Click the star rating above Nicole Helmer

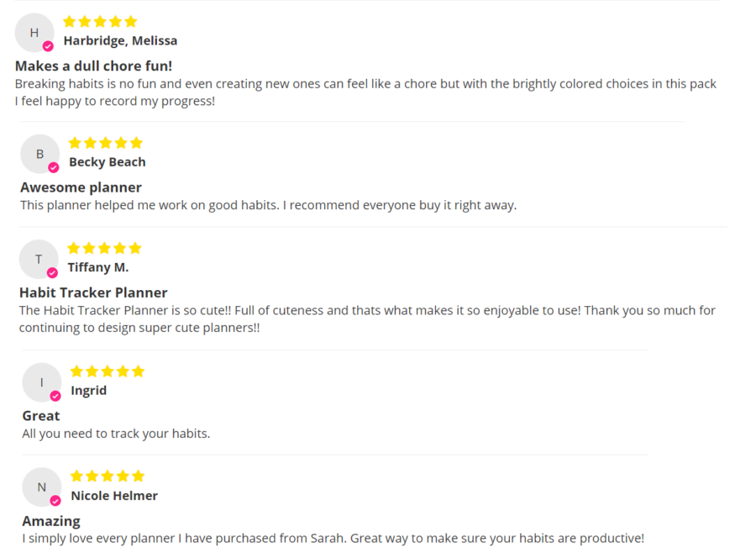point(108,477)
